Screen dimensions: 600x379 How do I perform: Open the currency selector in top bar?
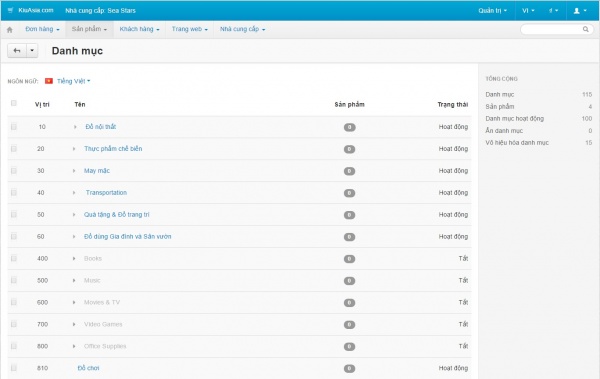[x=553, y=11]
